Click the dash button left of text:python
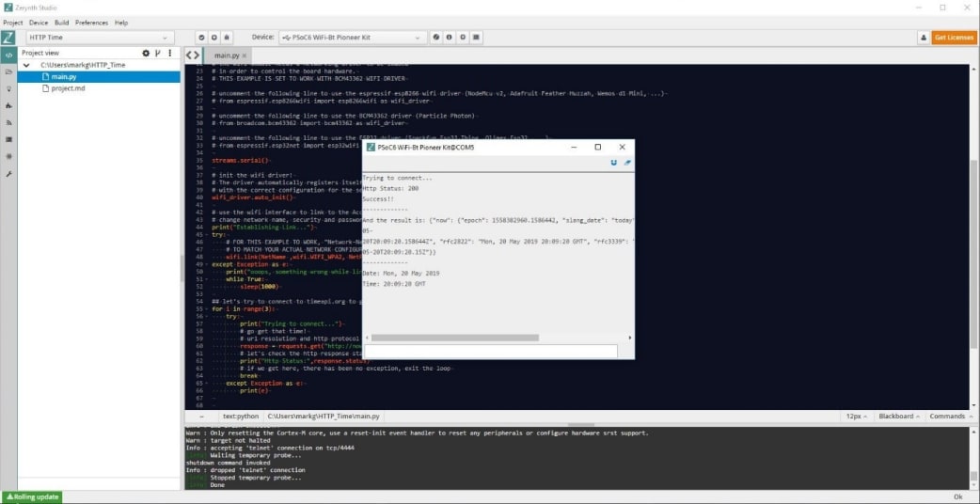The height and width of the screenshot is (504, 980). tap(201, 416)
